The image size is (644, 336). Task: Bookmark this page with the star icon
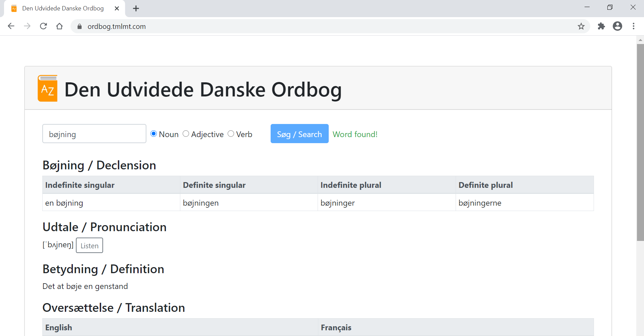click(x=581, y=26)
